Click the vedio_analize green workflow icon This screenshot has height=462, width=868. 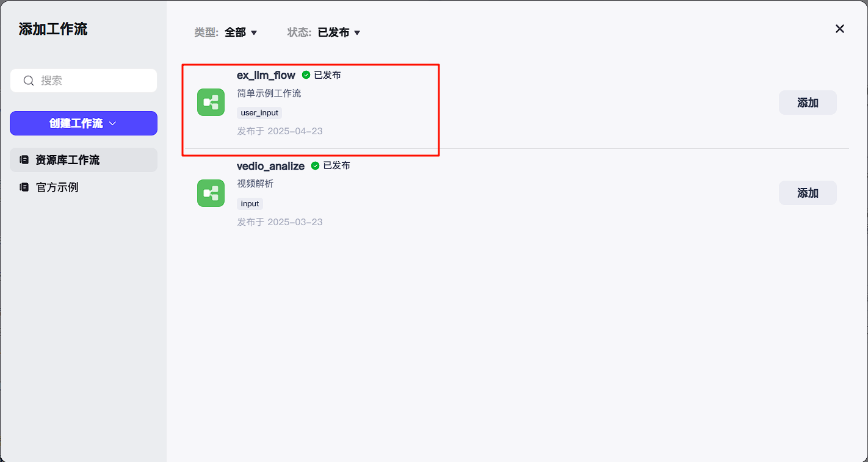(211, 193)
